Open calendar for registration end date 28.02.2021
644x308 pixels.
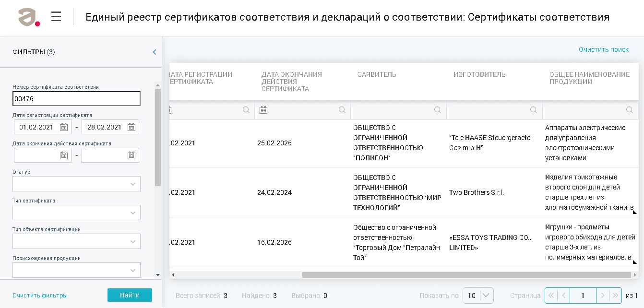131,127
